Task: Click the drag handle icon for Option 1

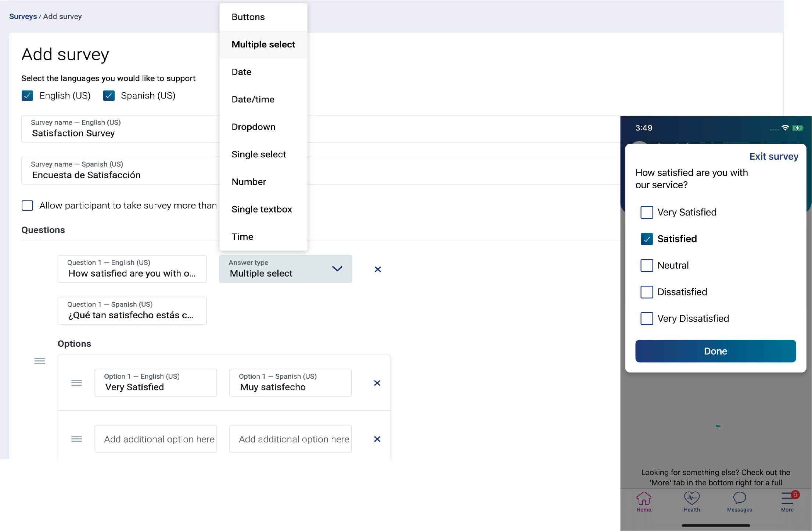Action: [77, 382]
